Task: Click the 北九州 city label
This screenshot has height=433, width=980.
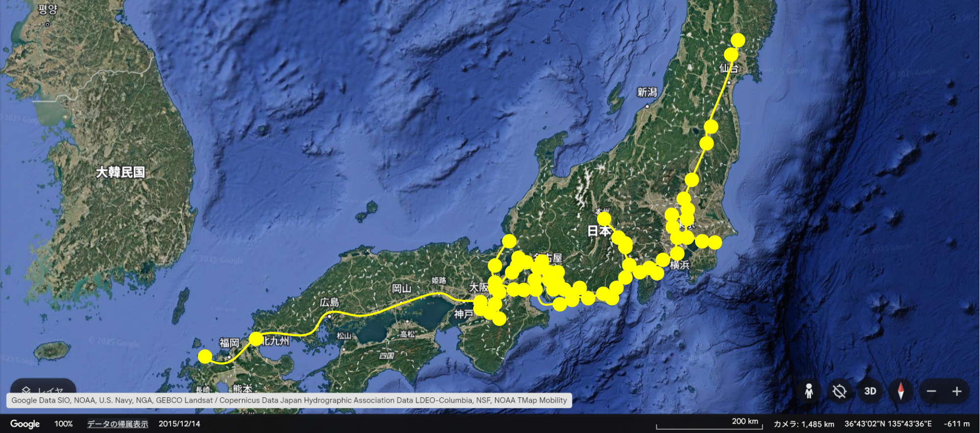Action: 275,341
